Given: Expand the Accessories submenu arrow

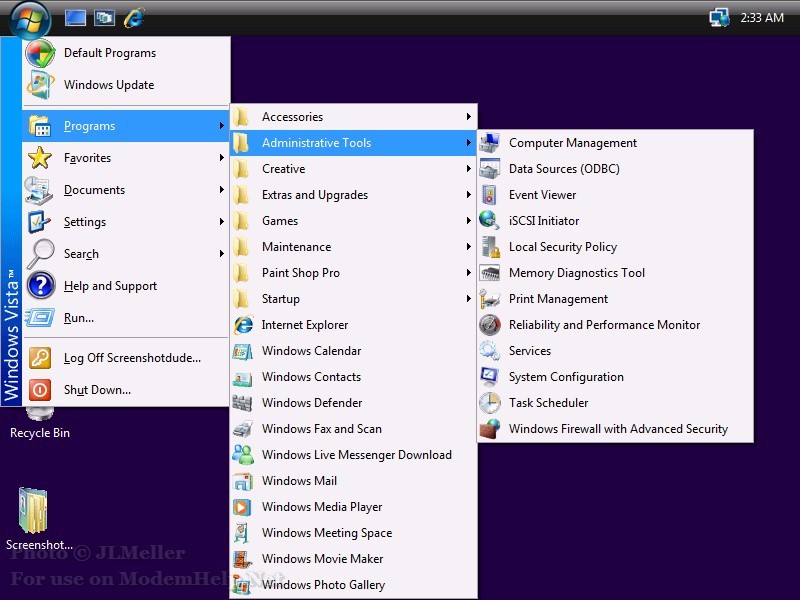Looking at the screenshot, I should coord(468,117).
